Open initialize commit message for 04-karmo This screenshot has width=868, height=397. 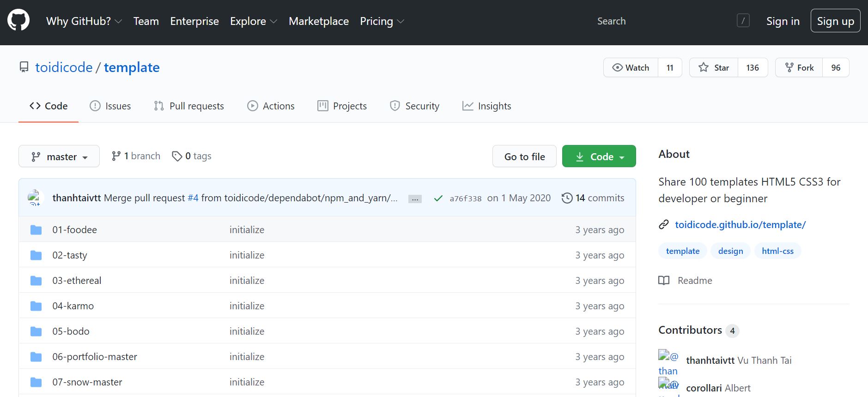pyautogui.click(x=247, y=306)
